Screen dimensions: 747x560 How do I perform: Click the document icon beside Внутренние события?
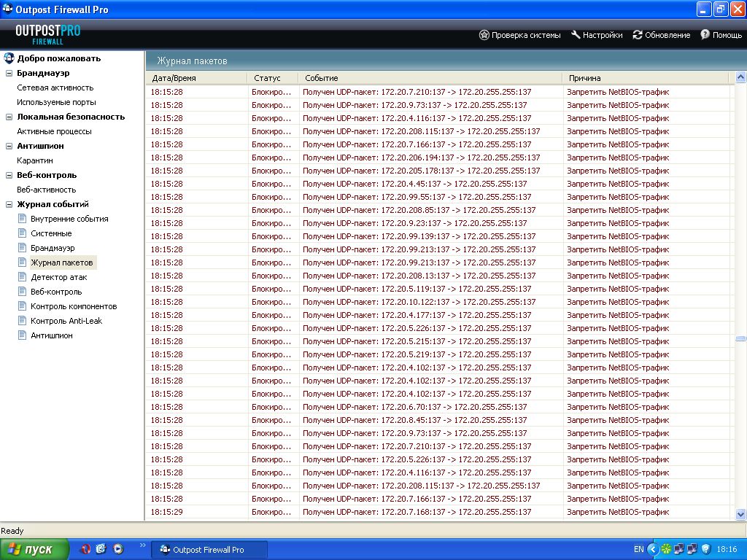coord(22,219)
